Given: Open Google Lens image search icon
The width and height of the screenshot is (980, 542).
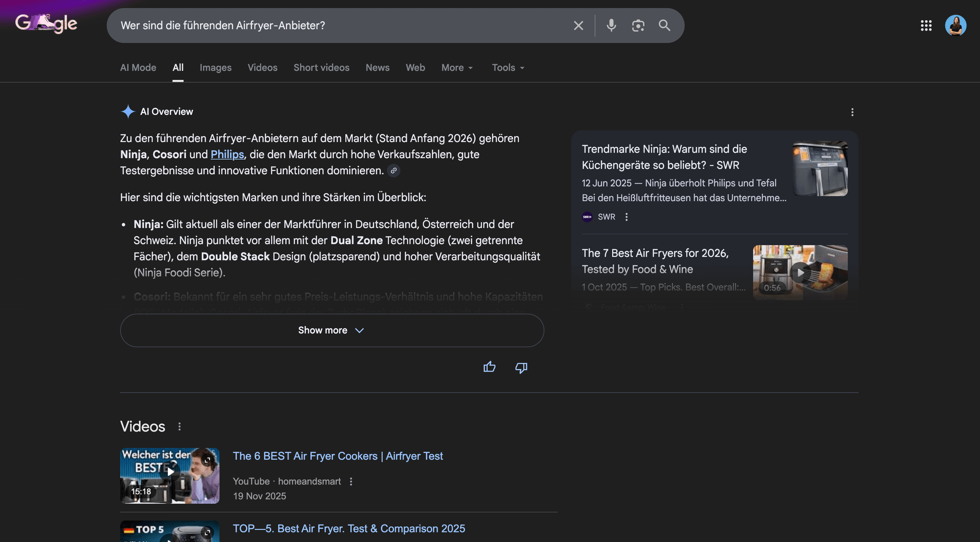Looking at the screenshot, I should [638, 26].
